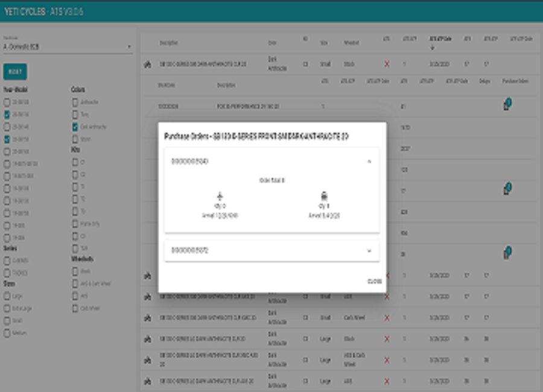Sort by the Description column header in top row
Screen dimensions: 543x392
[169, 43]
